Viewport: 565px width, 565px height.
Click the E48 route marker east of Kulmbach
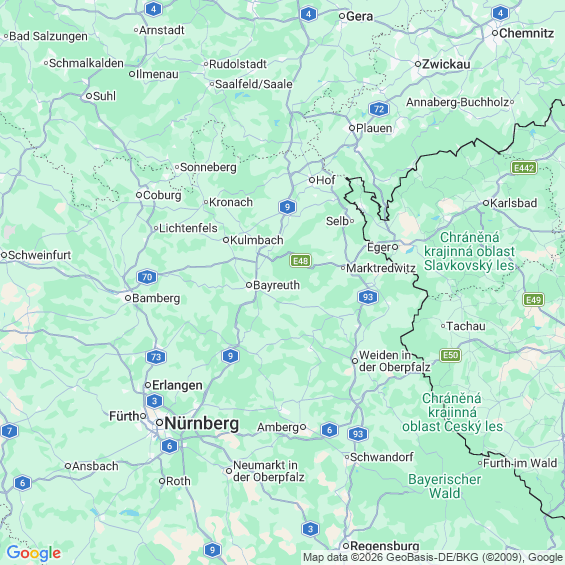[x=301, y=261]
